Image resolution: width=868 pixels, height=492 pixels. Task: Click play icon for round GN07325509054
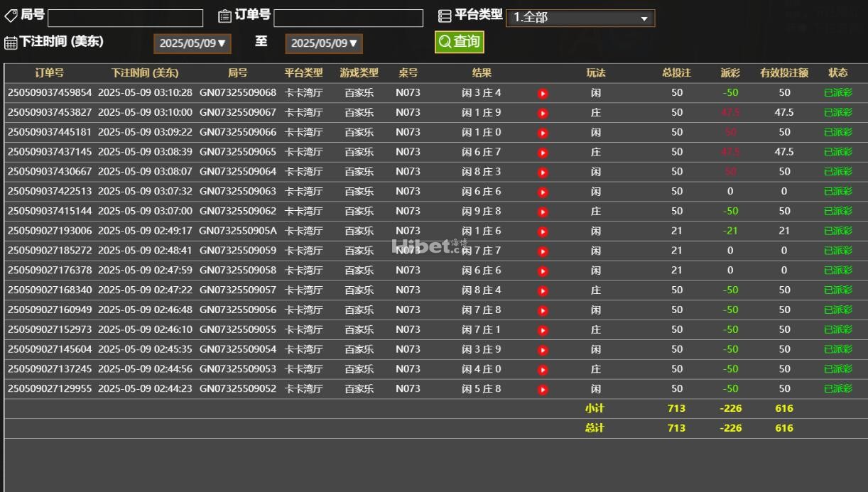(543, 350)
